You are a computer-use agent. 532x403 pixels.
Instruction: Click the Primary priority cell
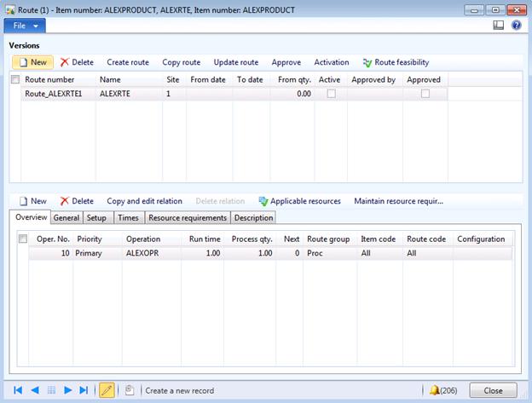(98, 253)
